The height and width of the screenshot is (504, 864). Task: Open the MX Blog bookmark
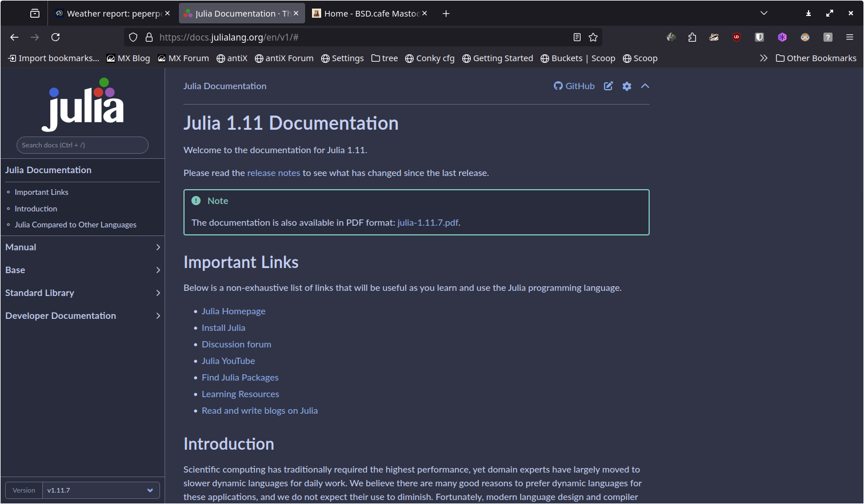tap(129, 58)
